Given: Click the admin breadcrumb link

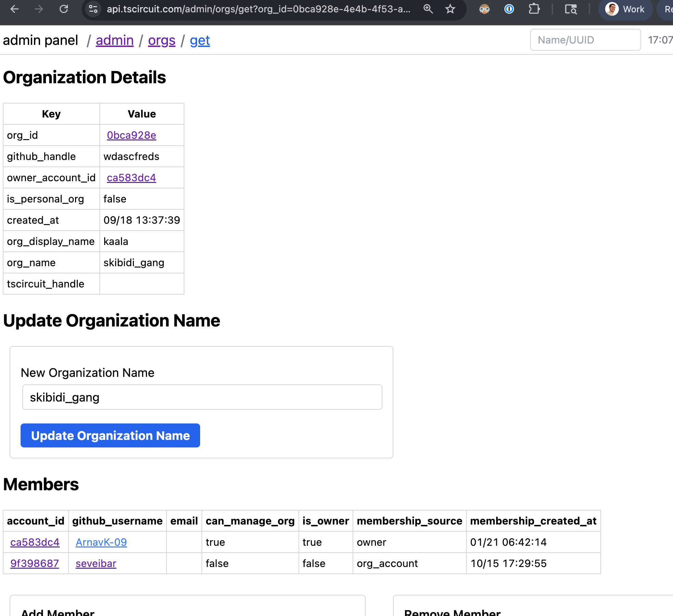Looking at the screenshot, I should pyautogui.click(x=114, y=40).
